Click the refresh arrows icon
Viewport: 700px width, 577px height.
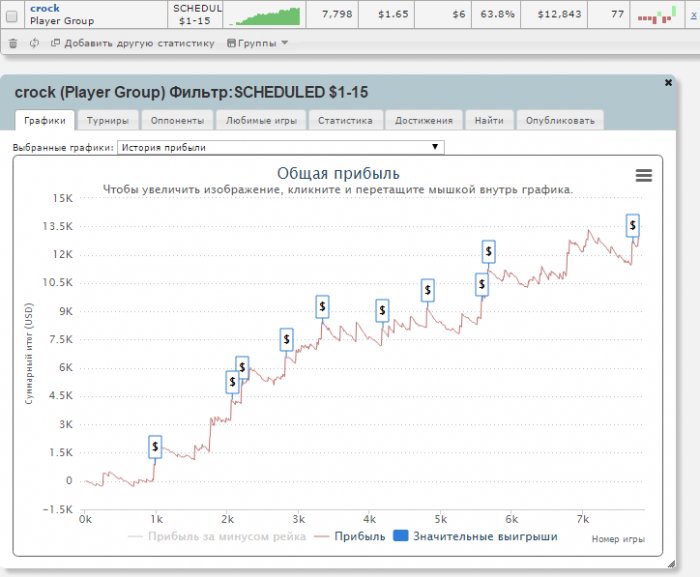pos(34,43)
